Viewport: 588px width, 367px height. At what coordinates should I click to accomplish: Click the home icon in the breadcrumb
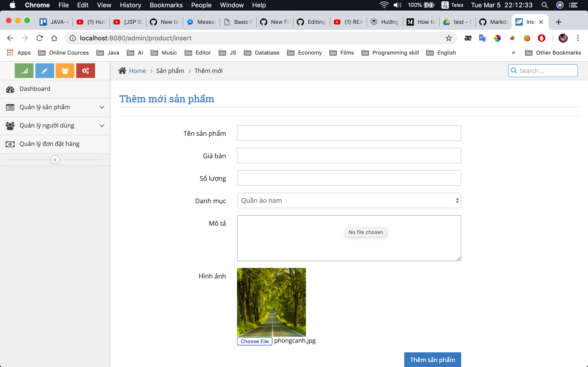(123, 71)
